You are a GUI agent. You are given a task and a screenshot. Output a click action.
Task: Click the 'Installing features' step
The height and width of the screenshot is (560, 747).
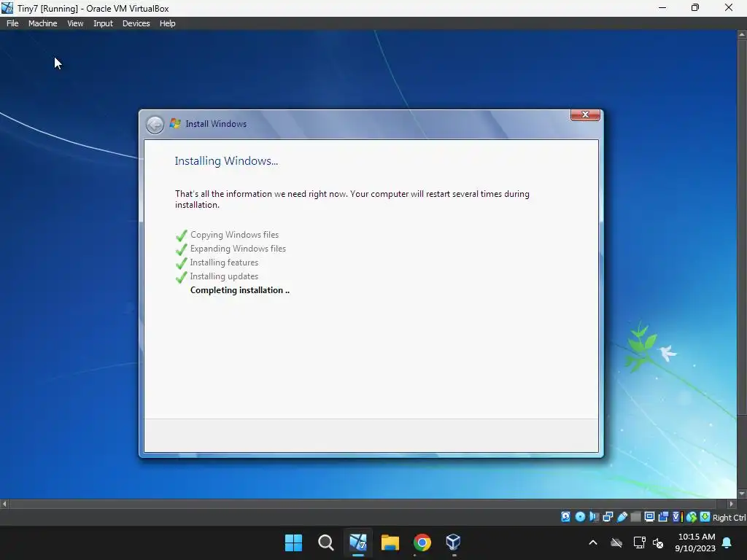coord(224,262)
